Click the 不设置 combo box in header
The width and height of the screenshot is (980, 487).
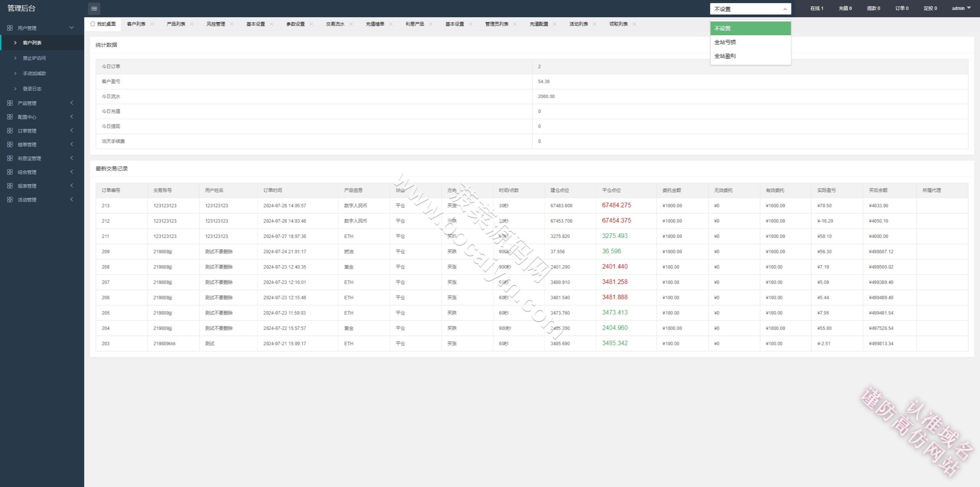point(750,9)
